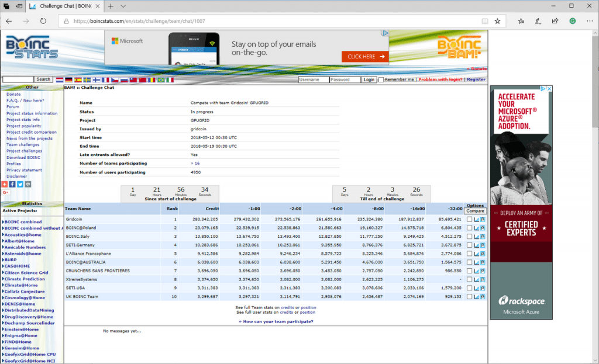Image resolution: width=599 pixels, height=364 pixels.
Task: Tick compare checkbox for BOINC@Poland
Action: pyautogui.click(x=470, y=228)
